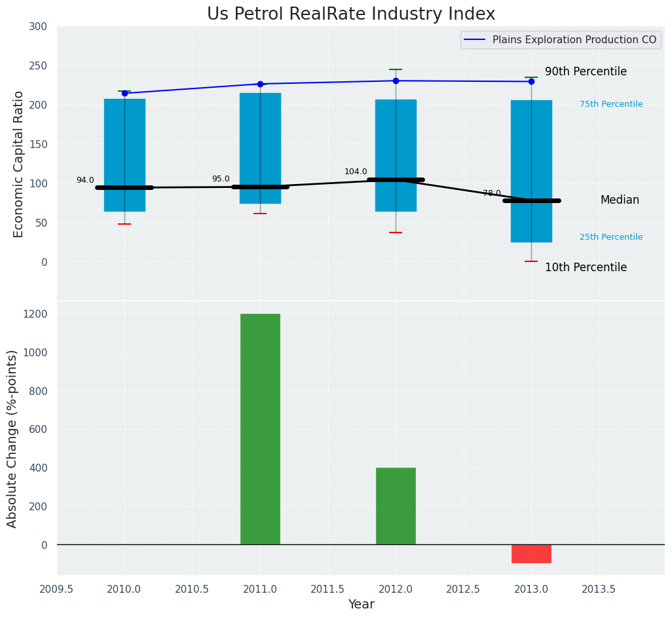Image resolution: width=672 pixels, height=617 pixels.
Task: Select the 75th Percentile annotation
Action: point(610,105)
